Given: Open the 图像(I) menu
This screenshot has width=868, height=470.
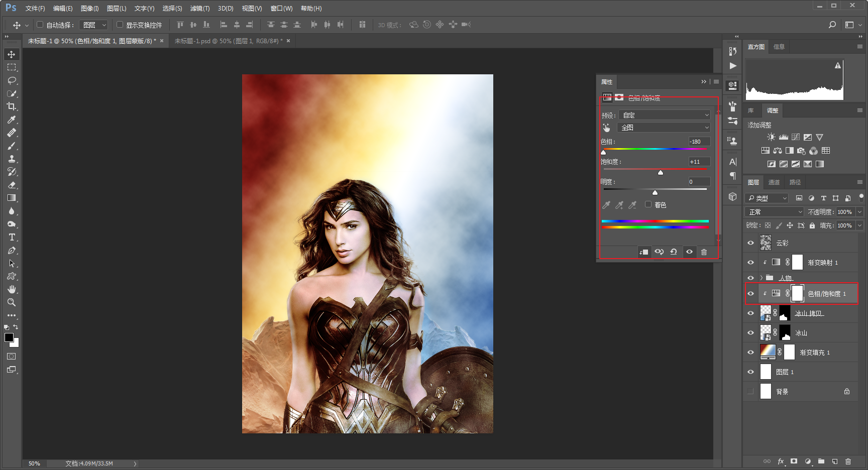Looking at the screenshot, I should (x=90, y=9).
